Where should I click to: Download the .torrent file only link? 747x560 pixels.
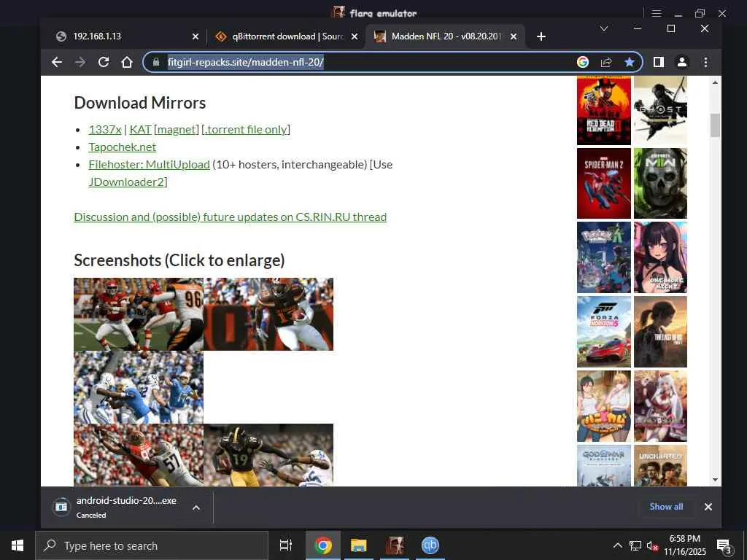tap(246, 130)
